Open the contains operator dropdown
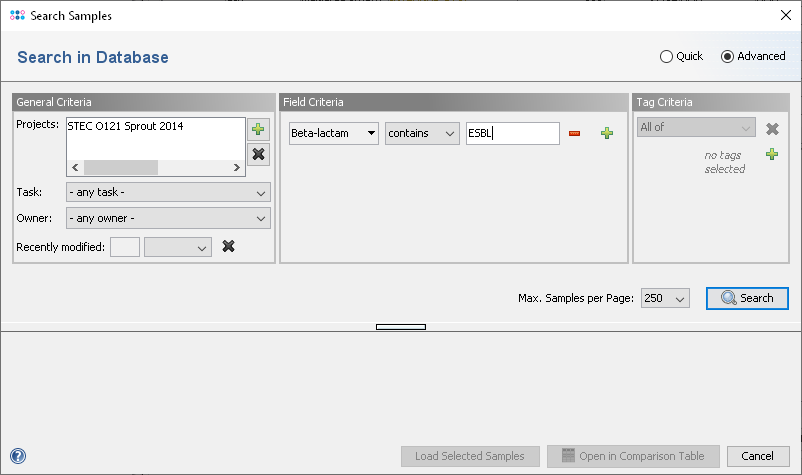The height and width of the screenshot is (475, 802). 422,133
